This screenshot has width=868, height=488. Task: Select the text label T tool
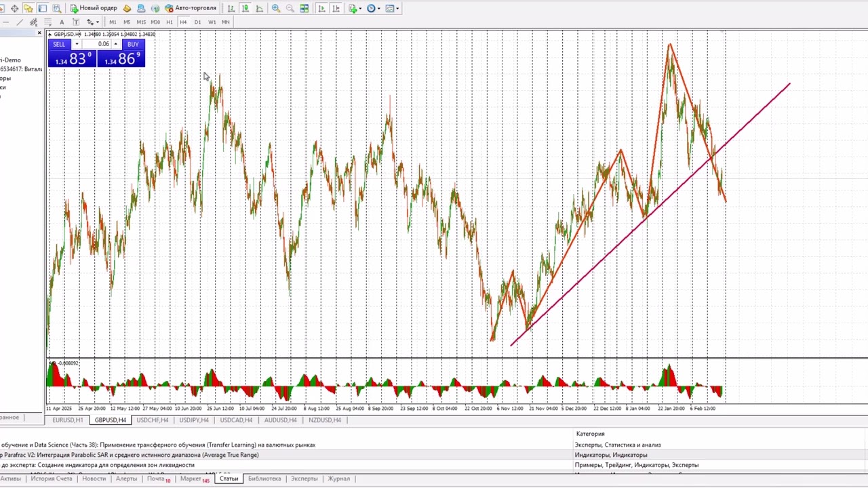(76, 22)
